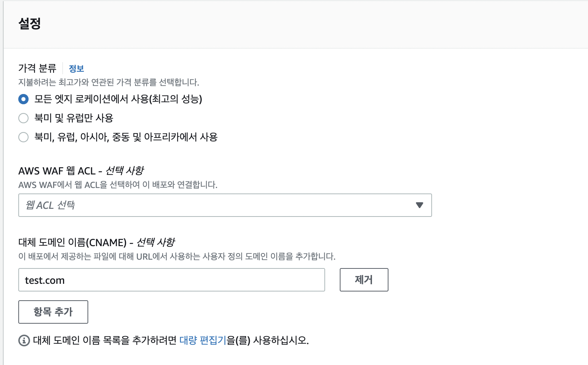The image size is (588, 365).
Task: Click the AWS WAF 웹 ACL field label
Action: pos(81,171)
